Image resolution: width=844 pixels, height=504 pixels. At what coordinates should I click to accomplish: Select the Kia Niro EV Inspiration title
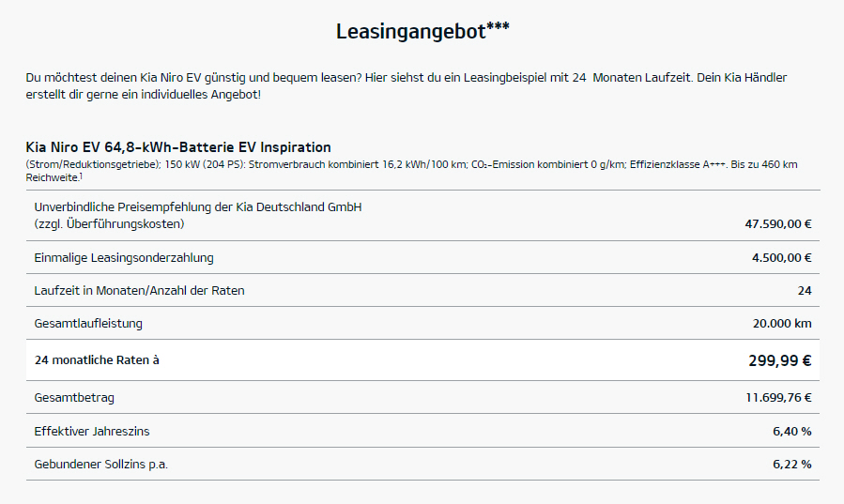[x=178, y=146]
